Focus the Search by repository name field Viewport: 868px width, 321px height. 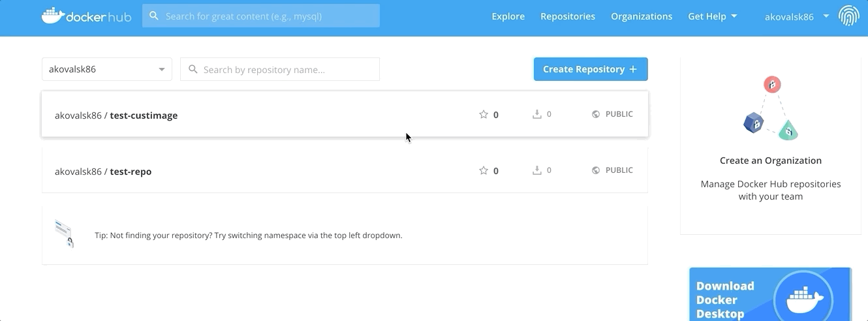[280, 69]
